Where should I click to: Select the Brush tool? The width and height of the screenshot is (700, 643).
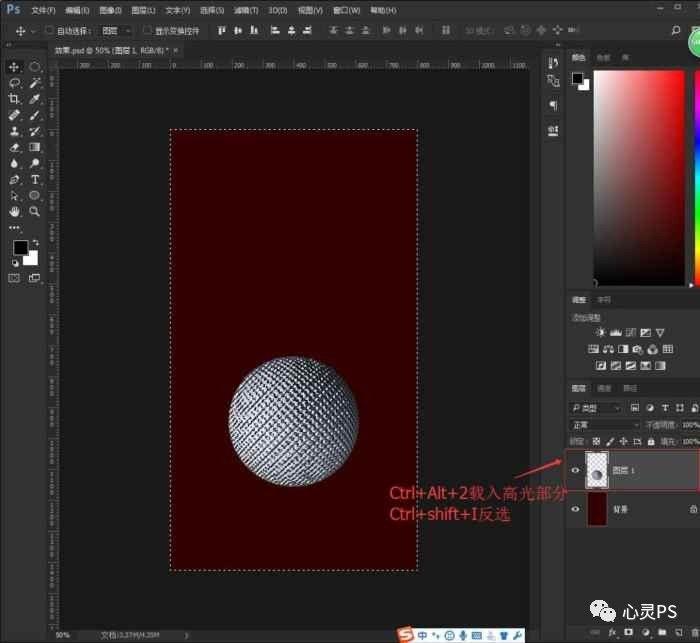(35, 115)
